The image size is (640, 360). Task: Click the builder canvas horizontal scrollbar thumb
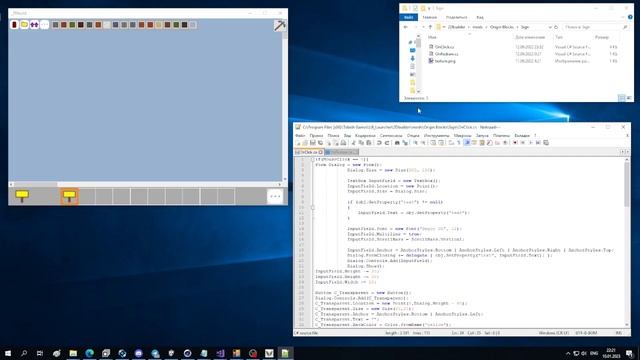(35, 184)
